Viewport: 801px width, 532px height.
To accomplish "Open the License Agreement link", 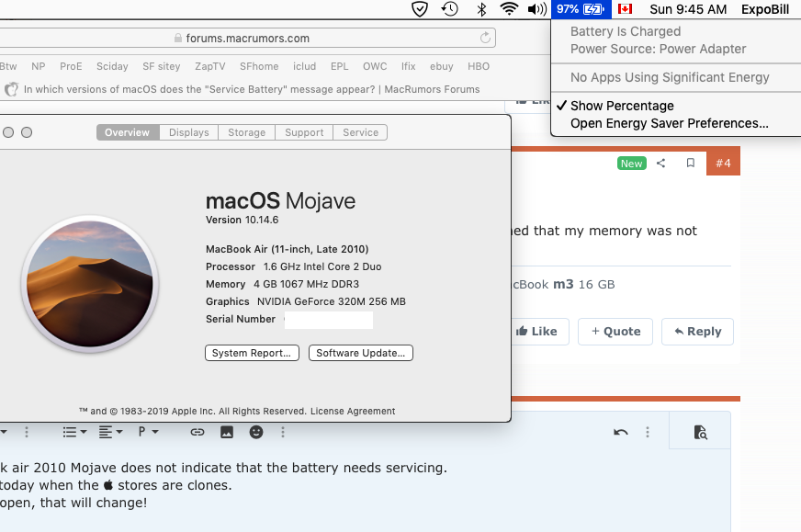I will (353, 412).
